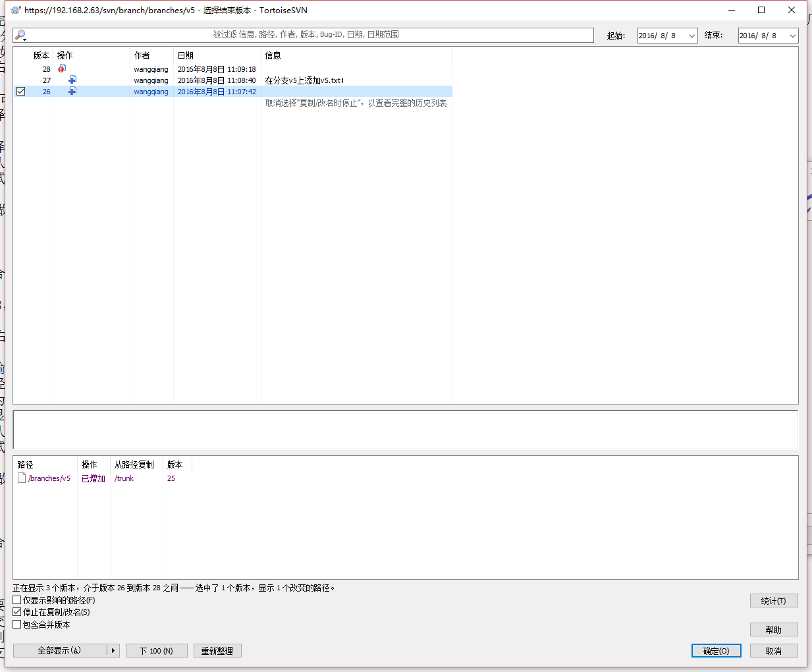The width and height of the screenshot is (812, 672).
Task: Click the search filter magnifier icon
Action: point(20,35)
